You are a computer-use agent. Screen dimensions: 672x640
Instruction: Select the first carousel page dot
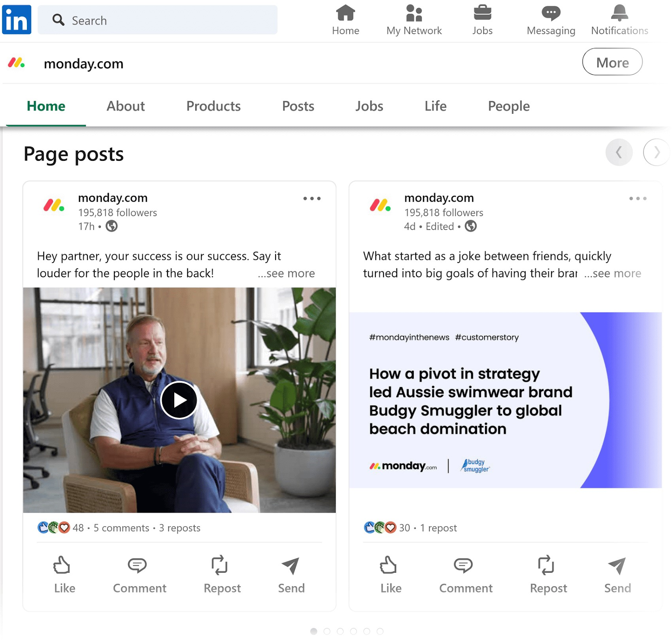tap(314, 631)
